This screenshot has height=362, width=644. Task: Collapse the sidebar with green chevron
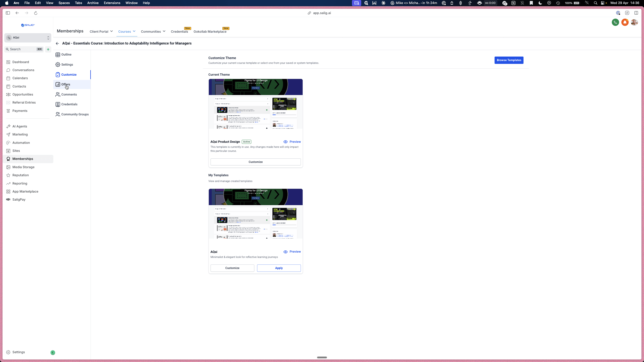53,352
